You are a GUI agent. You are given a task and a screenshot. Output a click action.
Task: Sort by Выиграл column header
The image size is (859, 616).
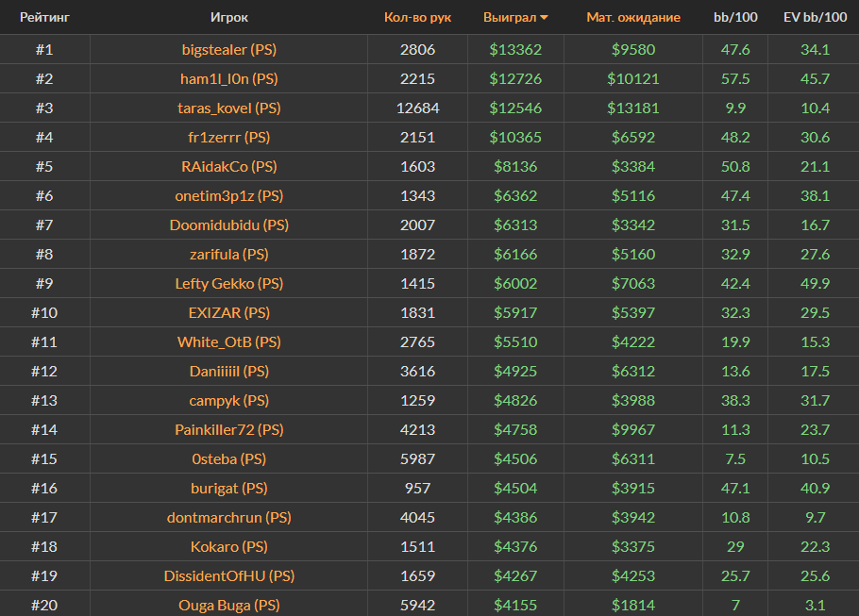click(510, 17)
